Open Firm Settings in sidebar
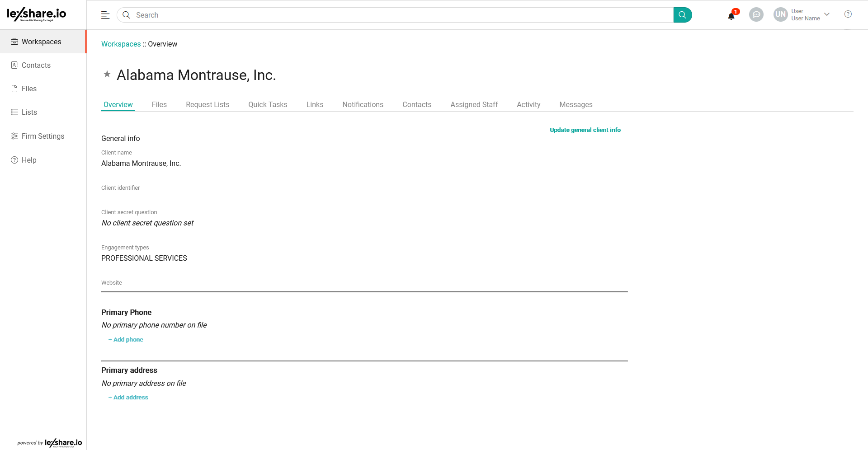868x450 pixels. point(43,136)
